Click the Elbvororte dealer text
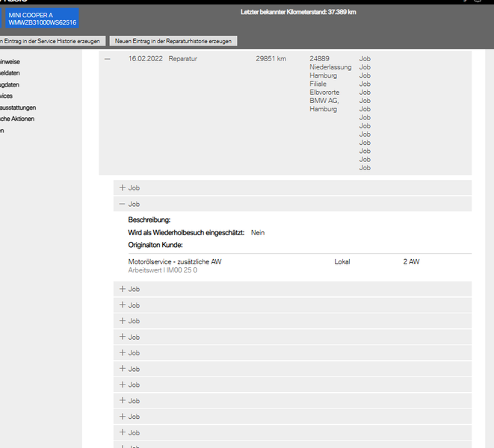 [324, 93]
